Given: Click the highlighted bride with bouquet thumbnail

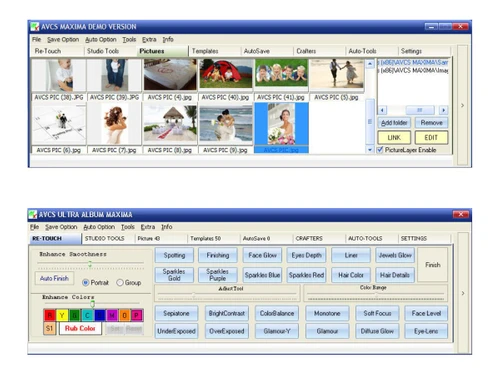Looking at the screenshot, I should pyautogui.click(x=281, y=124).
